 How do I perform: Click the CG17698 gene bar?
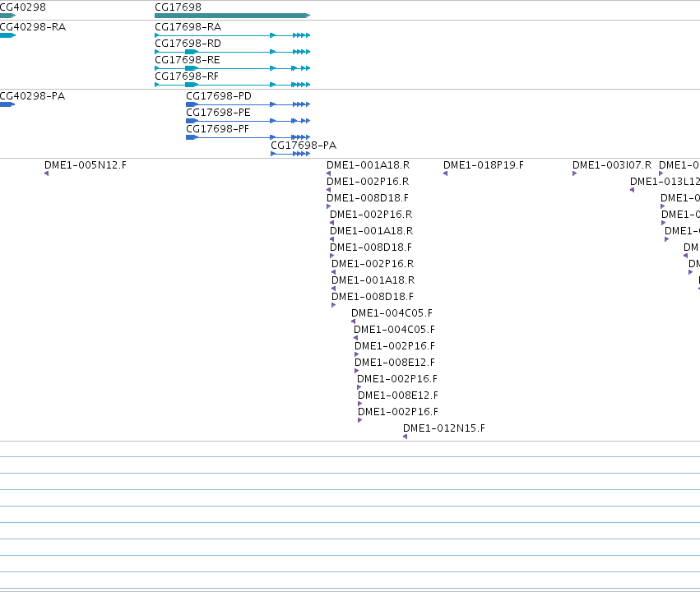coord(232,16)
